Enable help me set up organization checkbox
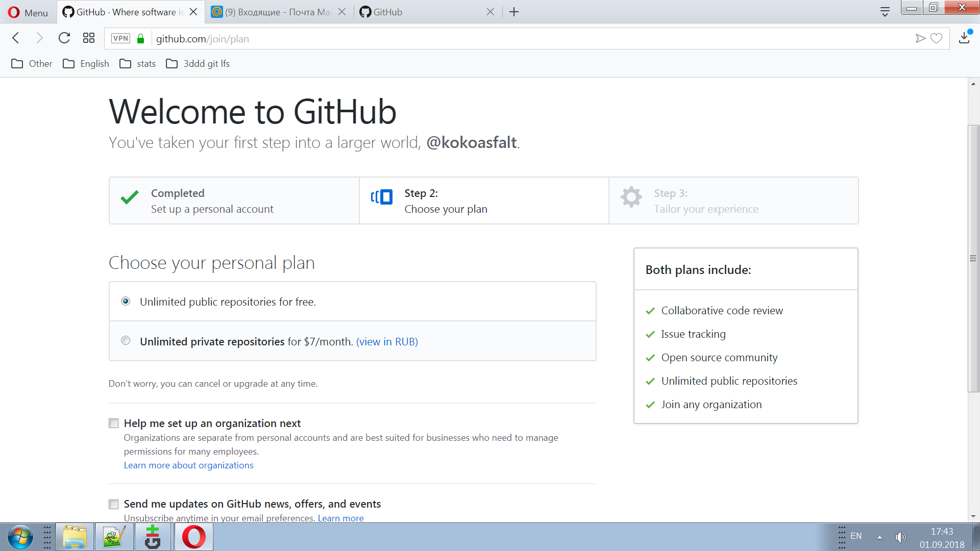 point(114,422)
